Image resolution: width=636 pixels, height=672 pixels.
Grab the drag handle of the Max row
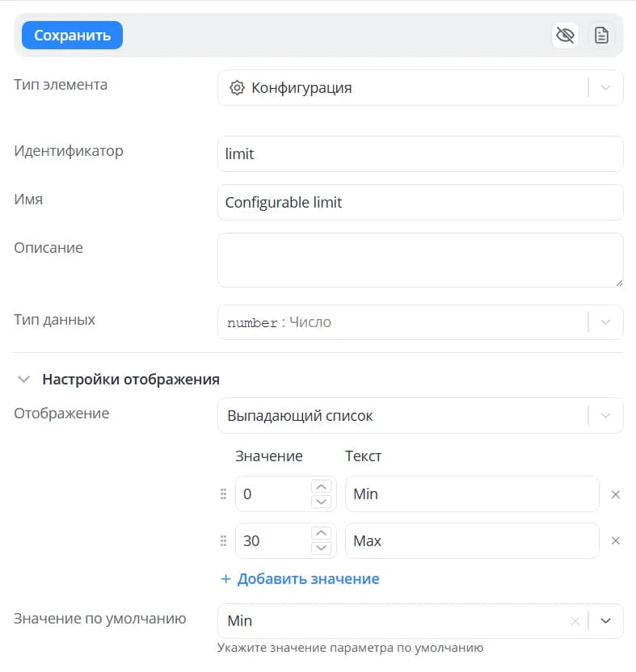click(x=223, y=541)
